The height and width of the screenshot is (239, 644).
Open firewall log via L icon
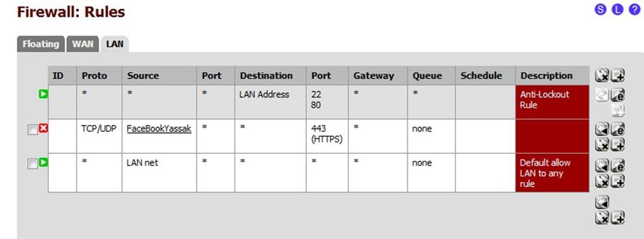pyautogui.click(x=617, y=10)
